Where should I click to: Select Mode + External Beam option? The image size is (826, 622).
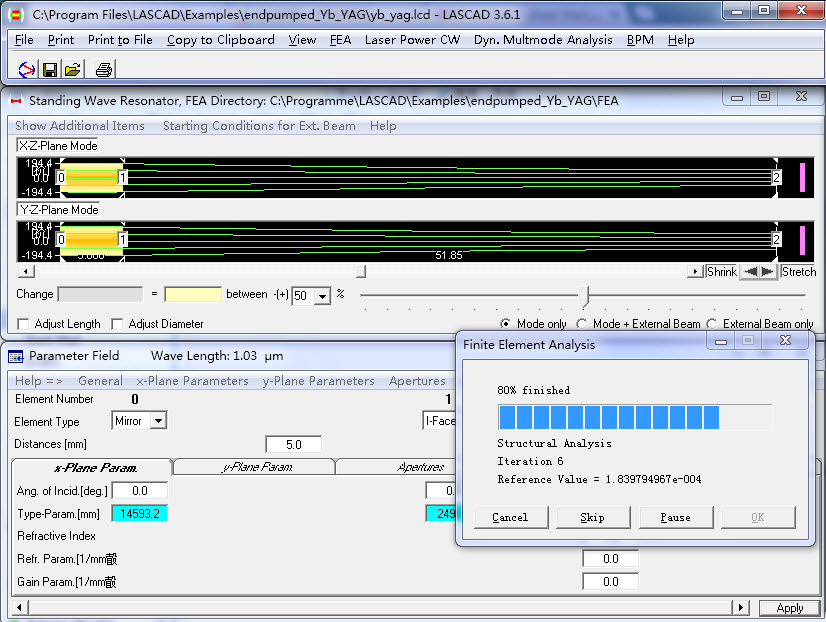pyautogui.click(x=582, y=324)
